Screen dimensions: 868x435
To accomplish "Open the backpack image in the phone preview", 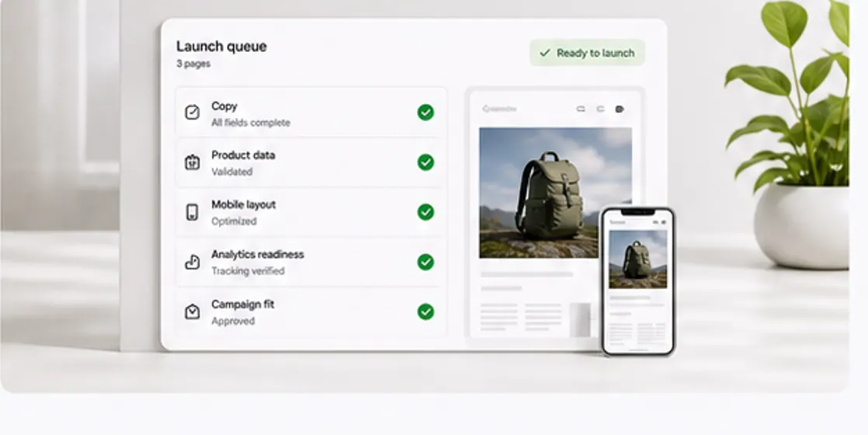I will tap(637, 259).
